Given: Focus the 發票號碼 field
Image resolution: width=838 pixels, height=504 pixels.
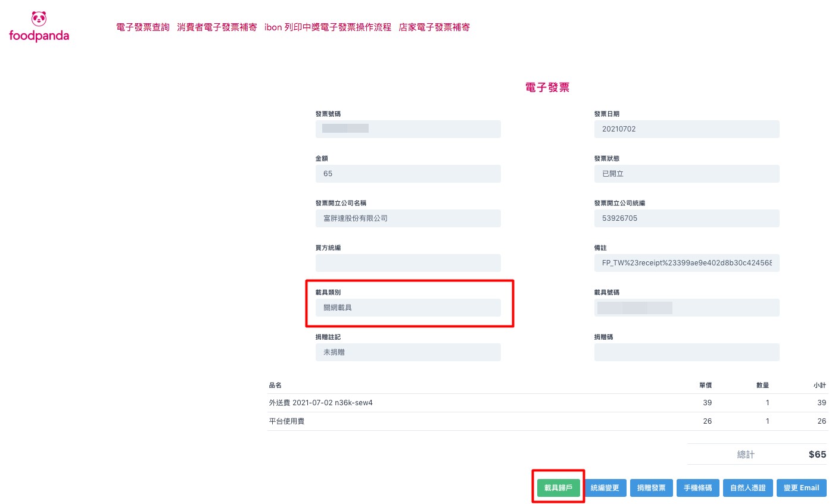Looking at the screenshot, I should pyautogui.click(x=408, y=129).
